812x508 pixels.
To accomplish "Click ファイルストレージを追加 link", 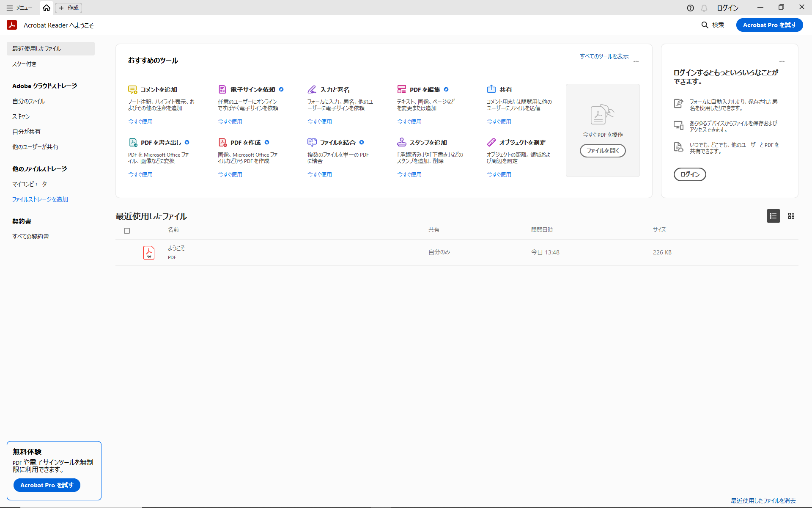I will (x=40, y=199).
